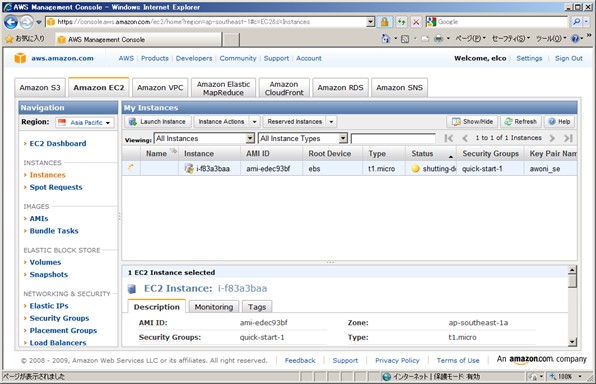Viewport: 596px width, 384px height.
Task: Go back with browser back arrow
Action: click(11, 22)
